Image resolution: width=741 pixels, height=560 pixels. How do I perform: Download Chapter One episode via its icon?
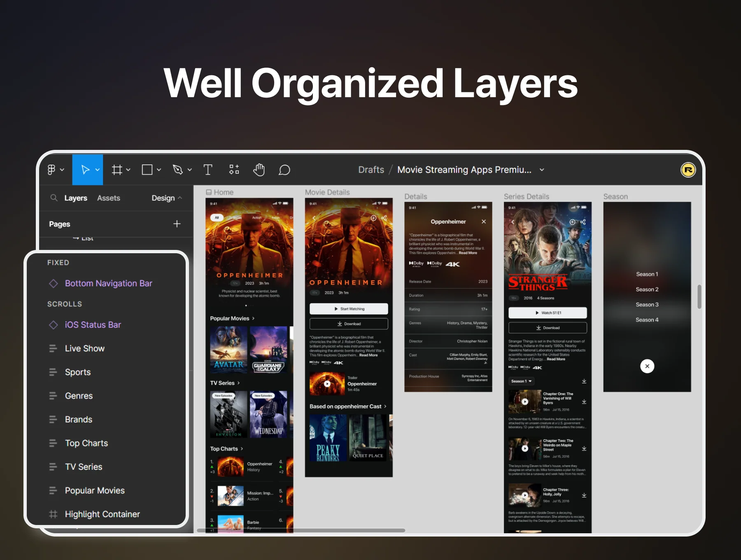click(584, 401)
